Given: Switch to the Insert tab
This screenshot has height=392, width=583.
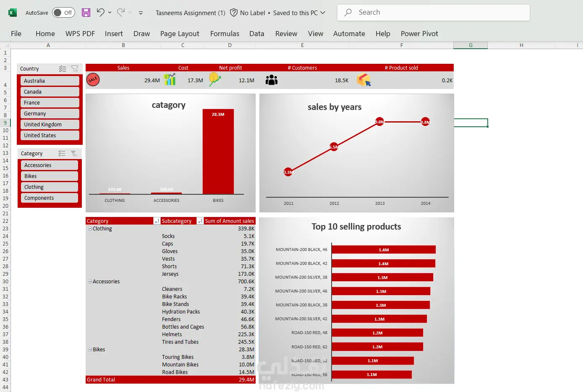Looking at the screenshot, I should 114,34.
